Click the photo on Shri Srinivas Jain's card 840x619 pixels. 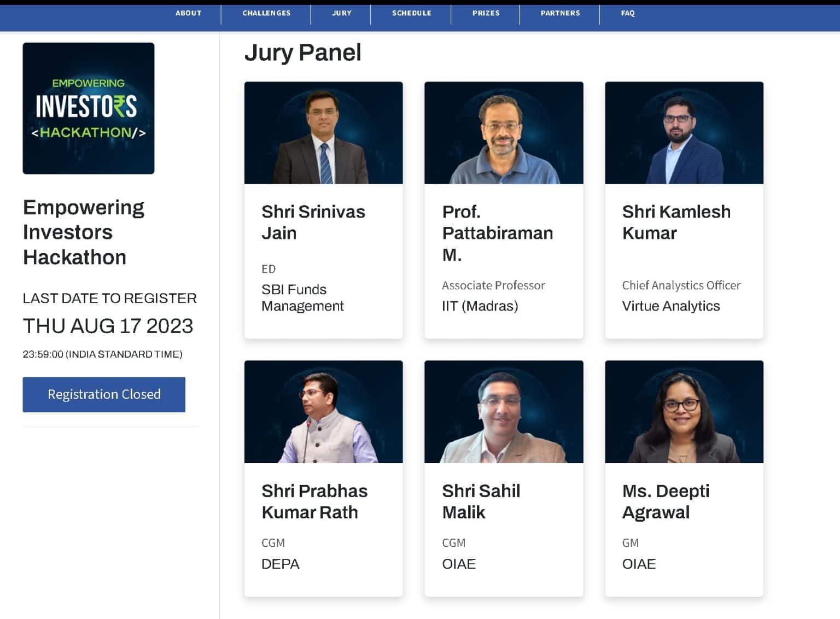pos(323,133)
